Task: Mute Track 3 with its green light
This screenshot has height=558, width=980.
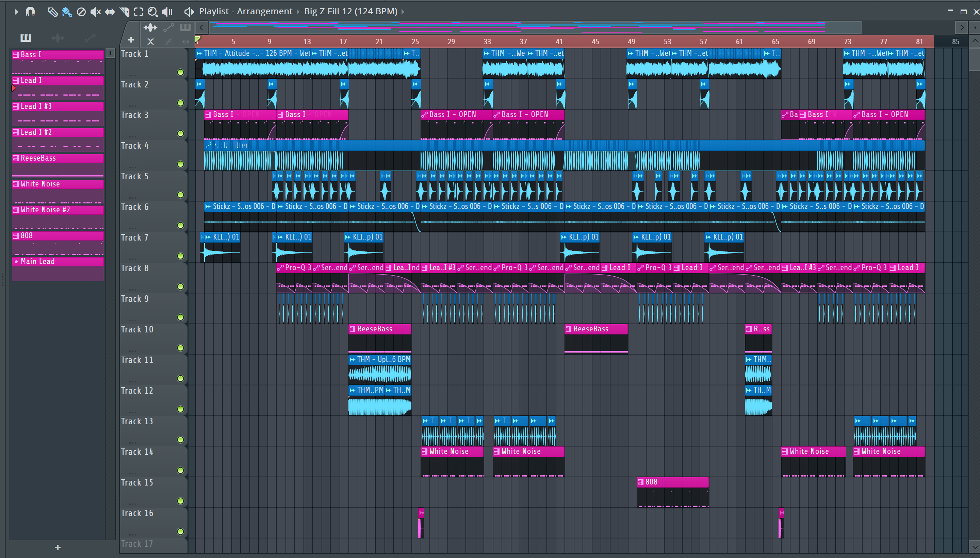Action: pos(180,133)
